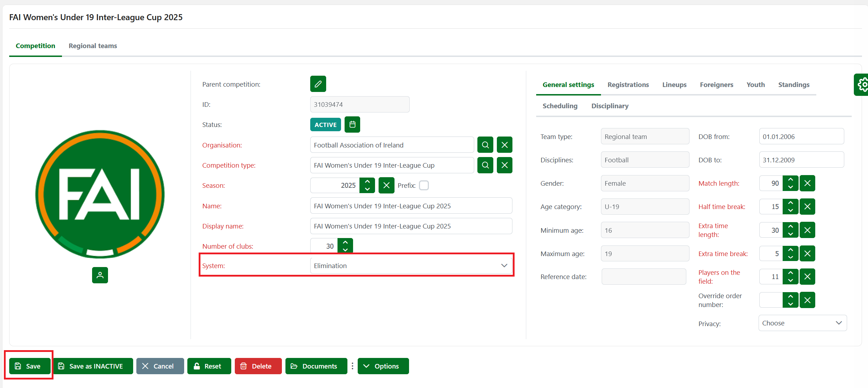Switch to the Regional teams tab

(93, 46)
